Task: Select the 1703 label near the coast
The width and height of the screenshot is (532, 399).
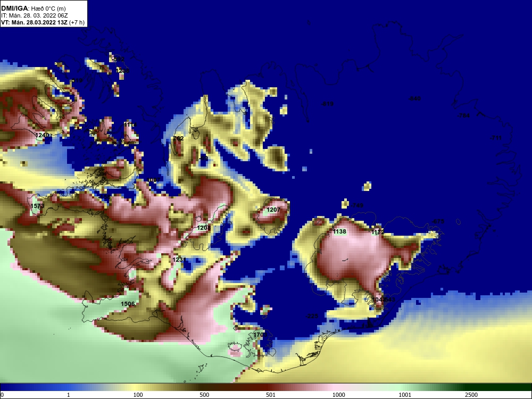Action: coord(260,335)
